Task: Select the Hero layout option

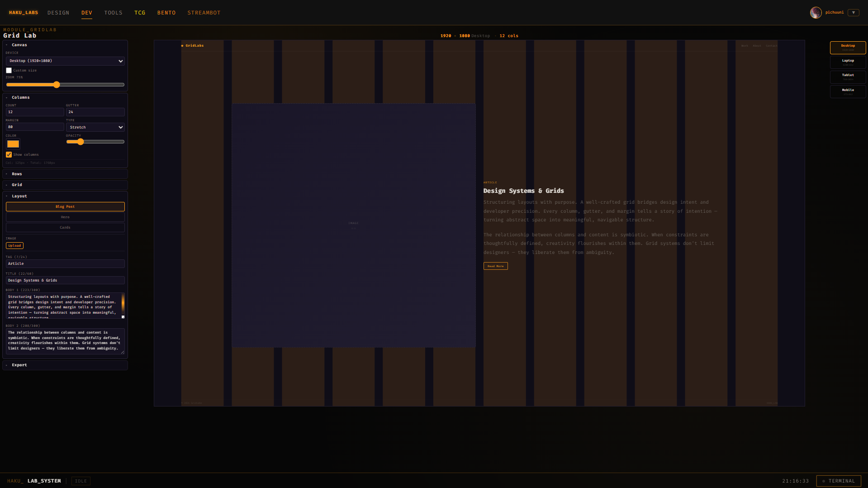Action: tap(65, 217)
